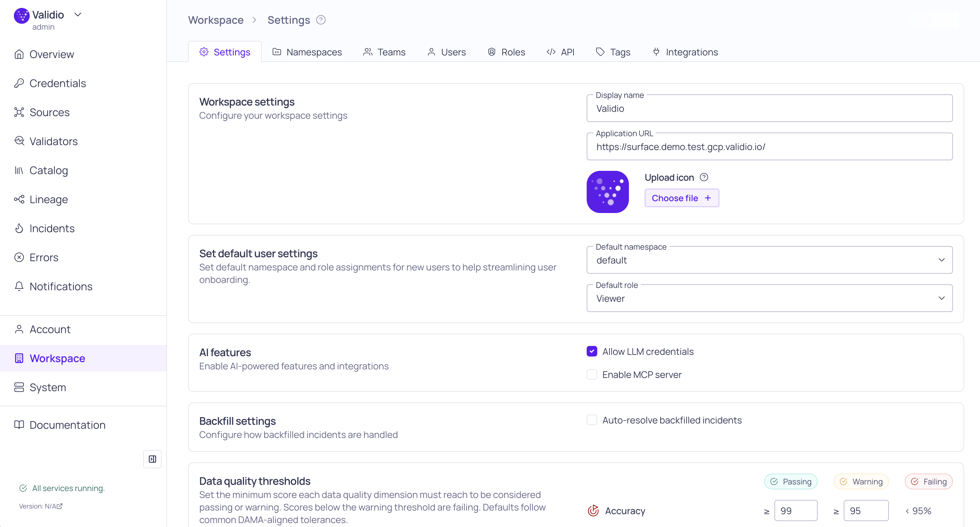This screenshot has height=527, width=980.
Task: Click the Passing status badge
Action: [x=791, y=482]
